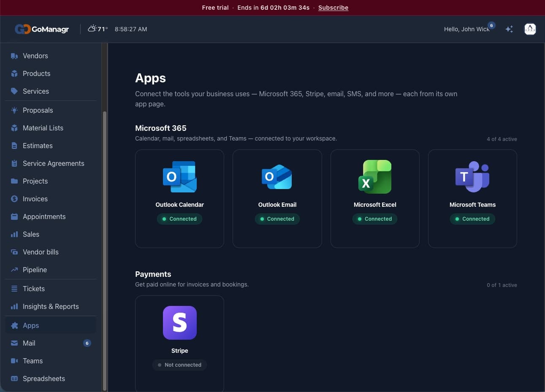545x392 pixels.
Task: Click the Services tag icon
Action: 14,91
